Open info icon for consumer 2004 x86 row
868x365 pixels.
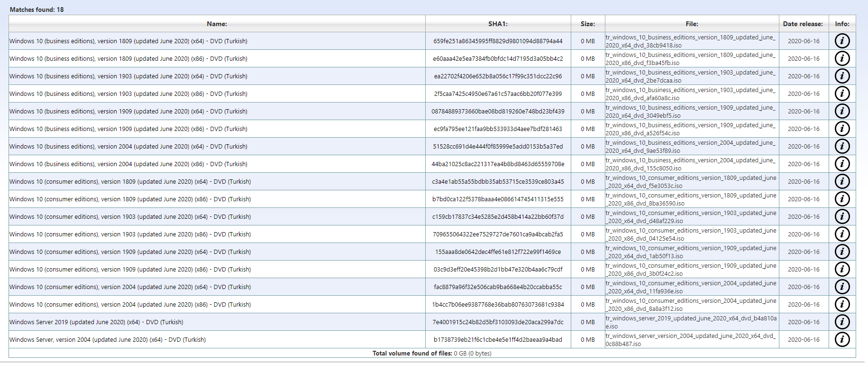(842, 304)
